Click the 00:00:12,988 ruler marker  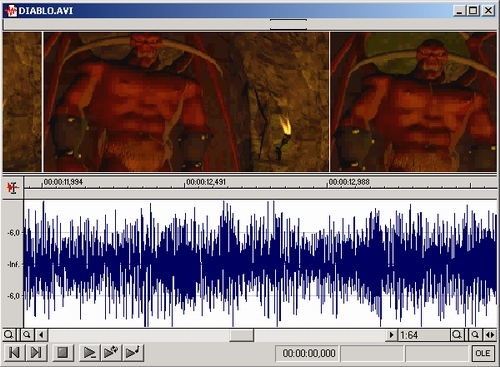(x=349, y=182)
